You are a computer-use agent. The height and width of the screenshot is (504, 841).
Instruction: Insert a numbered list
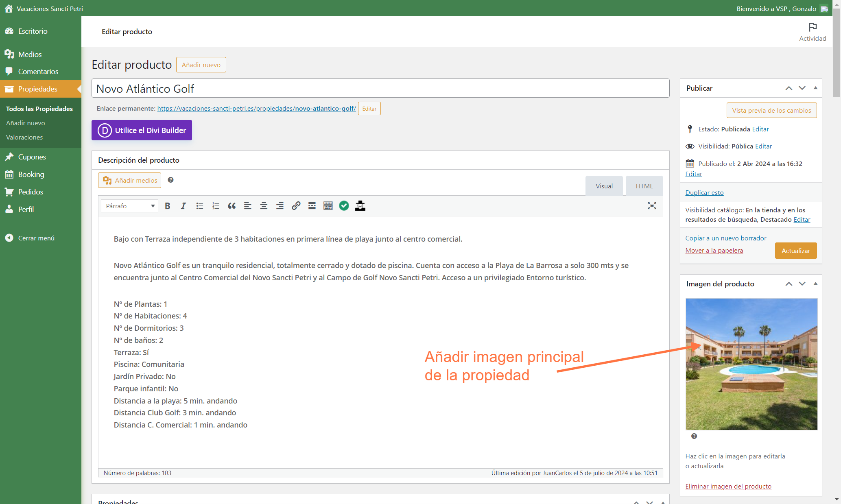[x=216, y=206]
